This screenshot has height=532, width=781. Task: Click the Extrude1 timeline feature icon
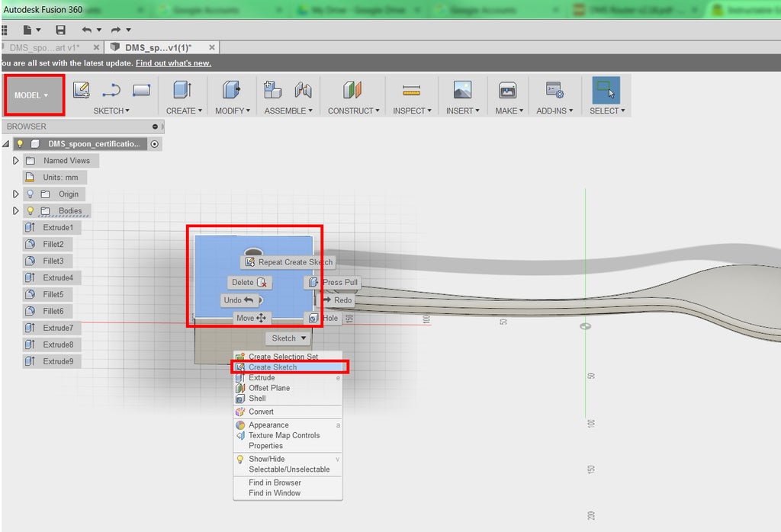tap(30, 227)
